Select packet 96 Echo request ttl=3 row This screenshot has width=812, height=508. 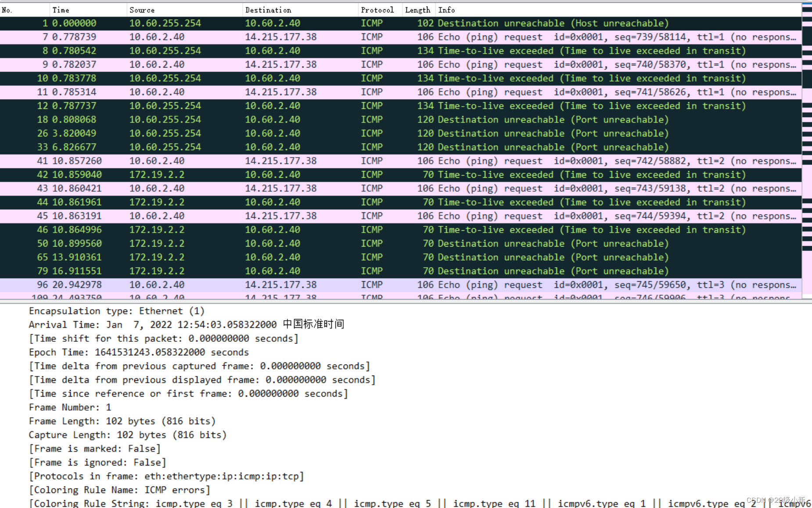tap(401, 285)
